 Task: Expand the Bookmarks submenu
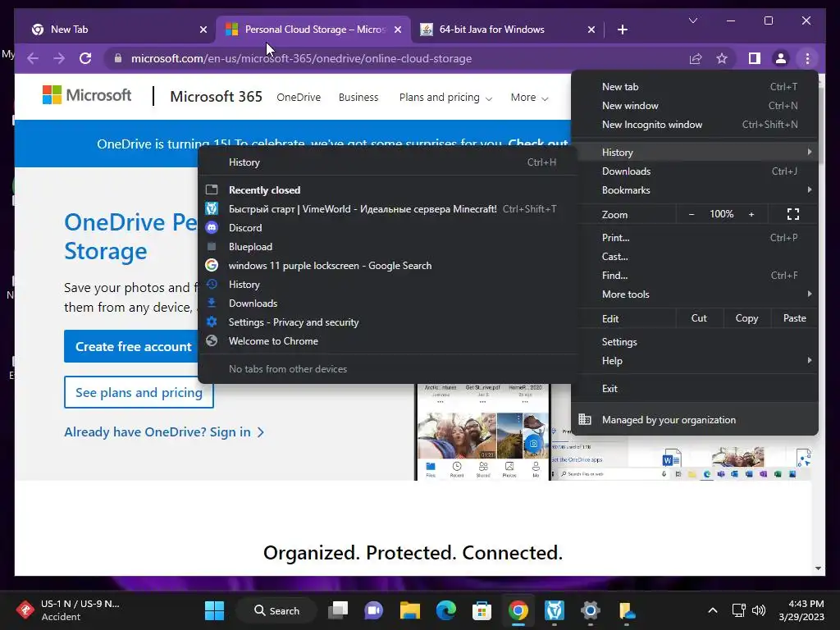point(695,190)
